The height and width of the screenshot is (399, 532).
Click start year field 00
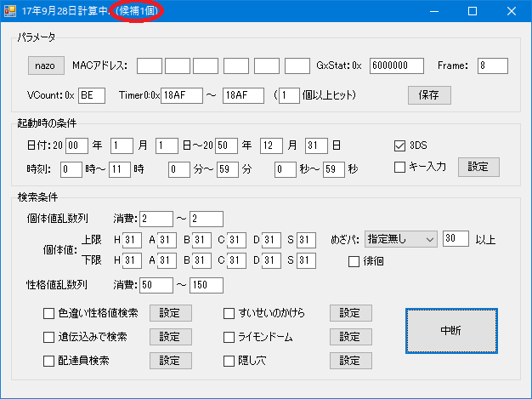click(76, 145)
